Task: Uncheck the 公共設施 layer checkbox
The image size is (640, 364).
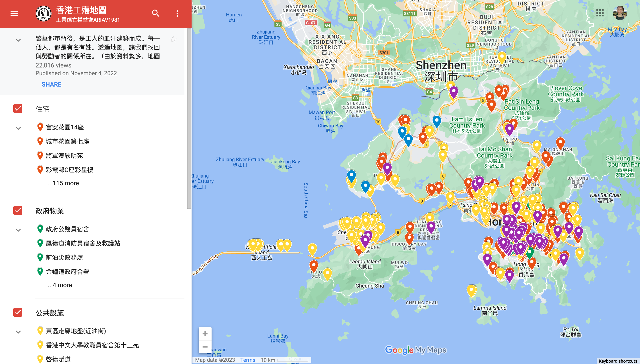Action: tap(18, 312)
